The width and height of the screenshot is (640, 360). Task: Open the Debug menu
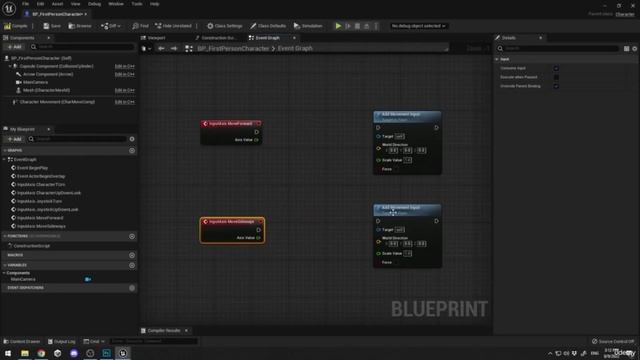point(94,4)
